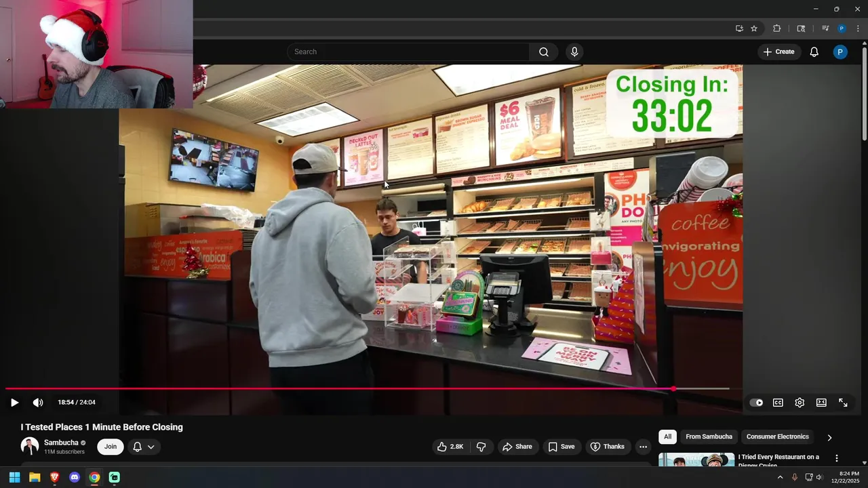Select the Consumer Electronics filter chip
Screen dimensions: 868x488
coord(778,437)
